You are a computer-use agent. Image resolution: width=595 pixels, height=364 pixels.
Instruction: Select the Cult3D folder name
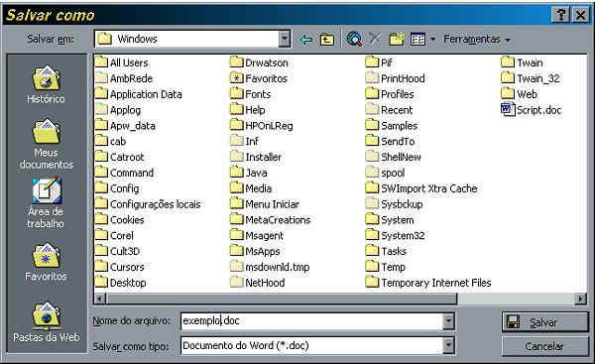pos(125,251)
